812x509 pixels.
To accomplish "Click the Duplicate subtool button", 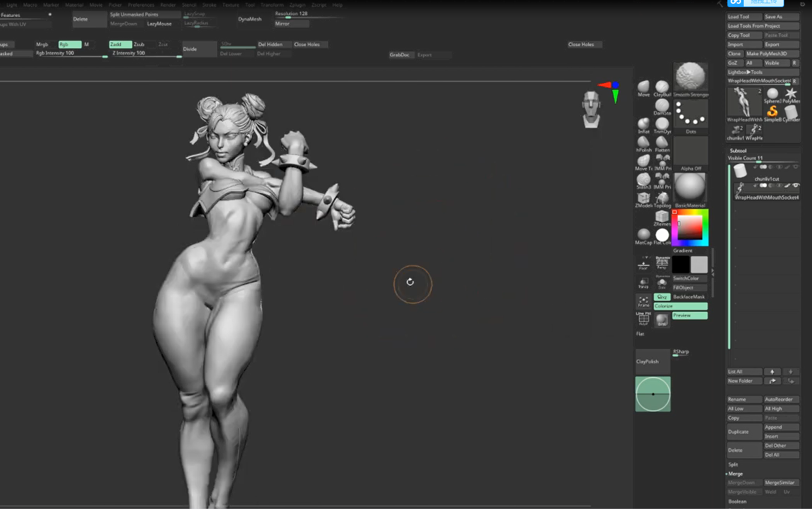I will 744,432.
